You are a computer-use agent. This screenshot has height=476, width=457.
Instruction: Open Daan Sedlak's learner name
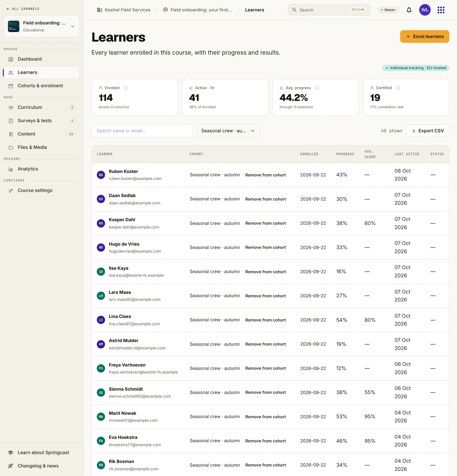tap(122, 195)
